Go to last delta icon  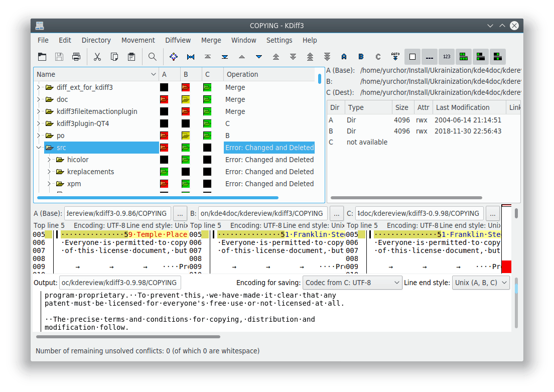(225, 57)
